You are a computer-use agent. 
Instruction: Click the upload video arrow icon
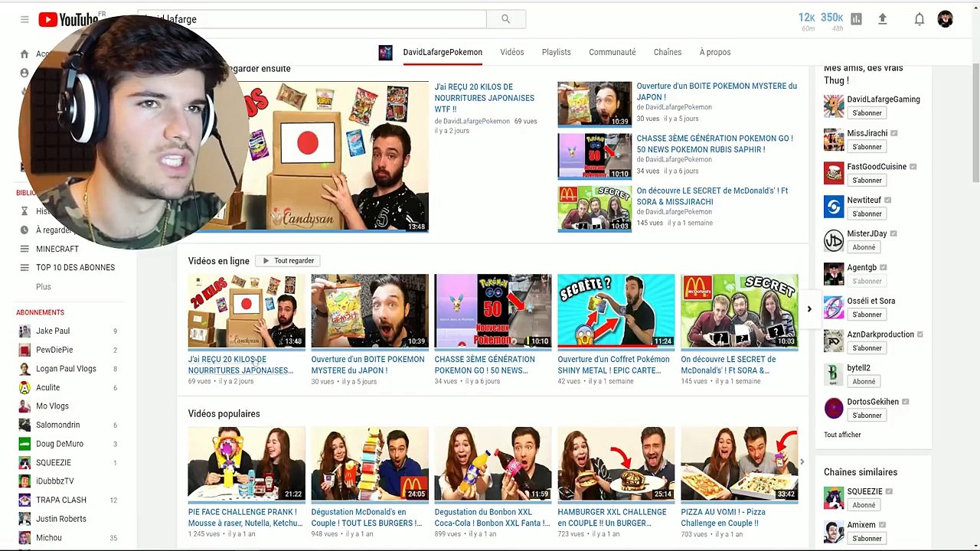click(882, 19)
